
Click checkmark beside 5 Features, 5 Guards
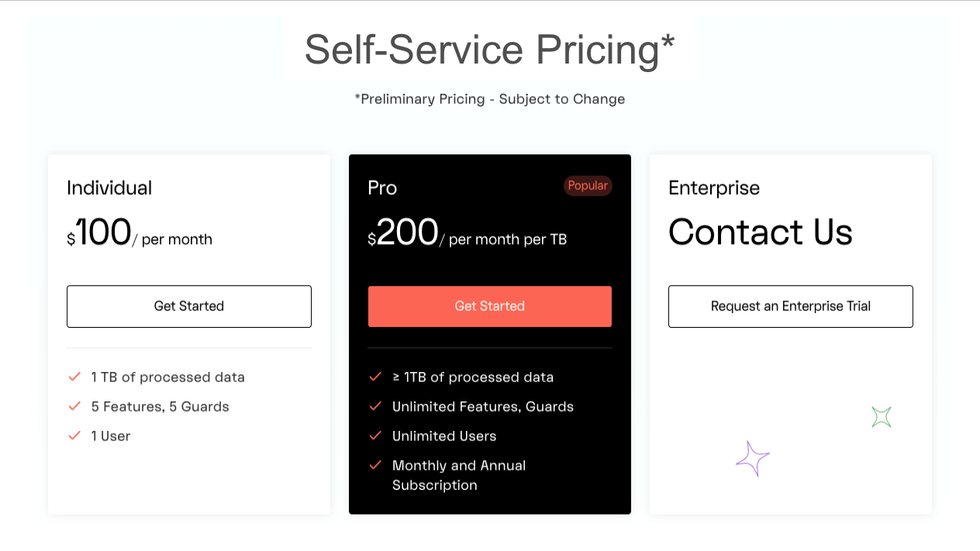(74, 406)
